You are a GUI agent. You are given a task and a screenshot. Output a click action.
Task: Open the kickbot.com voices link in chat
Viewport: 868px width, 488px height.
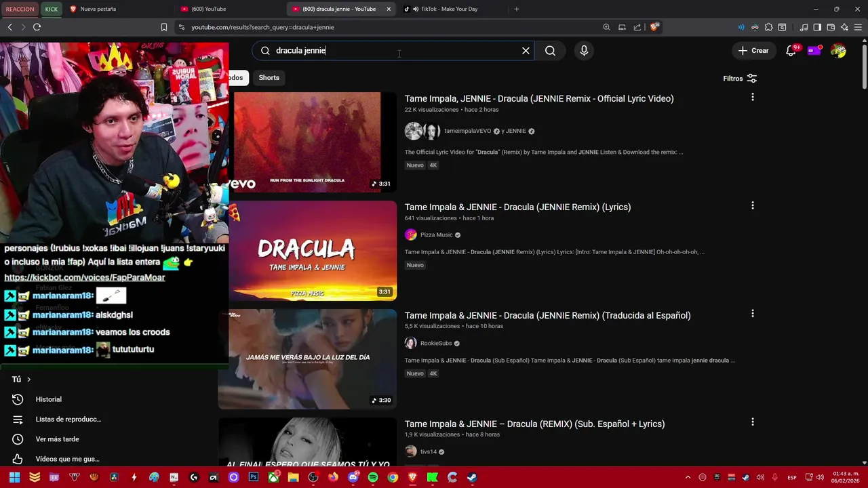pos(85,277)
